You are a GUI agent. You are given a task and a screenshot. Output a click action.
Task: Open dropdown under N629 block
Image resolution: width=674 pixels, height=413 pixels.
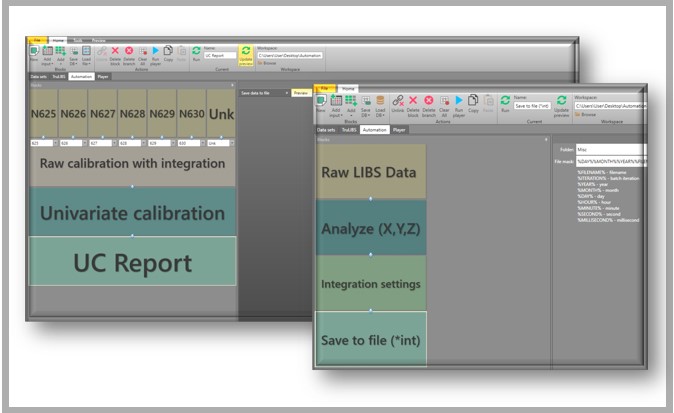[173, 143]
